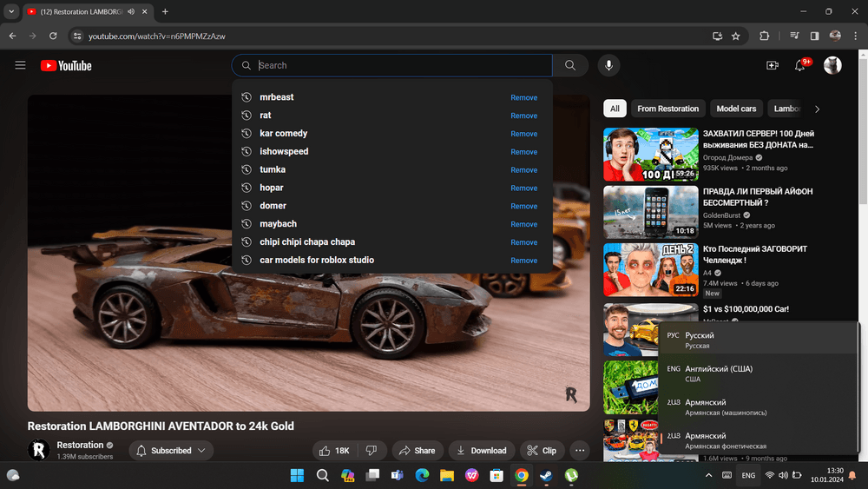Dislike the video with thumbs down
The width and height of the screenshot is (868, 489).
point(372,451)
